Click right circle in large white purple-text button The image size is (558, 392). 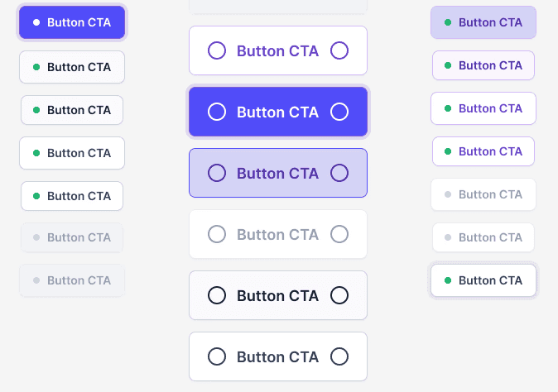339,50
